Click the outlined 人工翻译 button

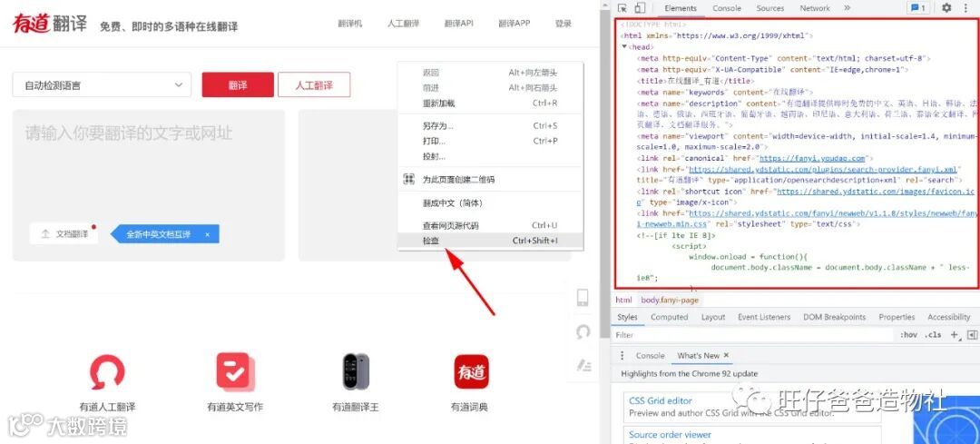pos(314,85)
